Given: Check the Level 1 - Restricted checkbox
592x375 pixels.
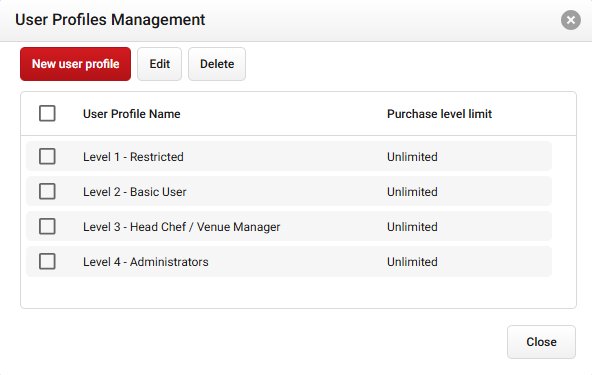Looking at the screenshot, I should [x=47, y=156].
